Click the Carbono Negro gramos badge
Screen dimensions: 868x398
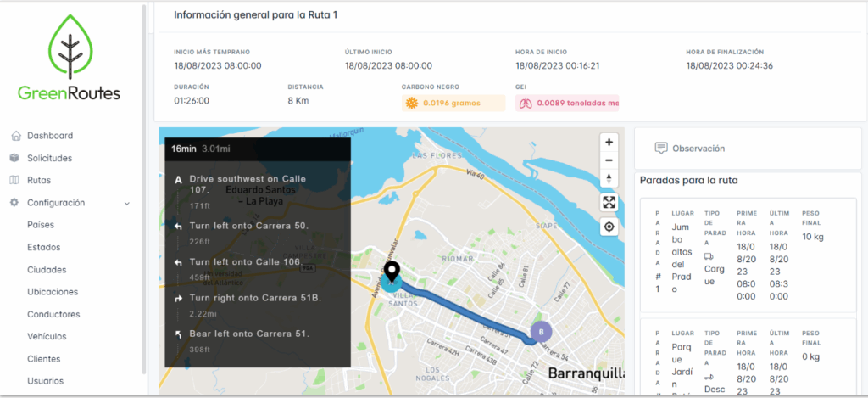[453, 103]
